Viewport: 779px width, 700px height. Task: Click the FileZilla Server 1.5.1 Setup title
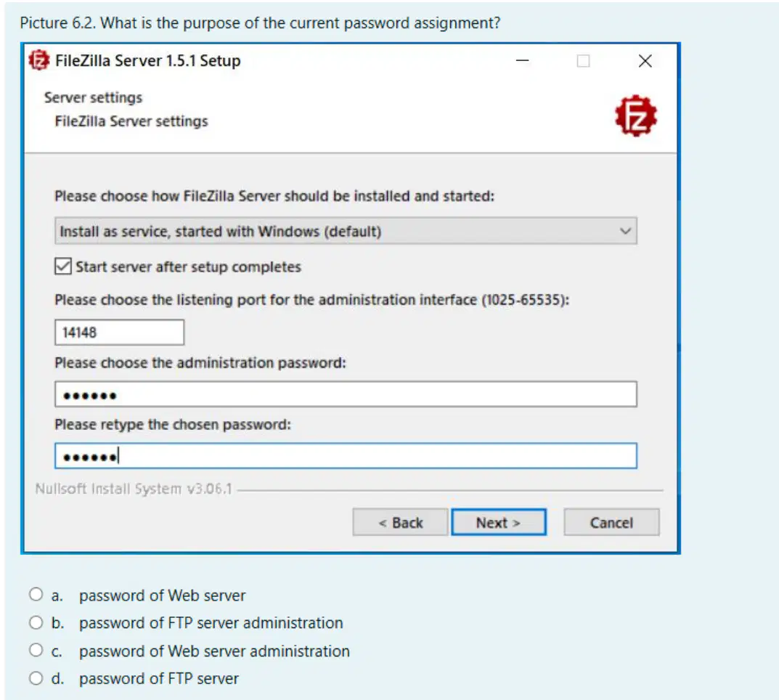(148, 60)
